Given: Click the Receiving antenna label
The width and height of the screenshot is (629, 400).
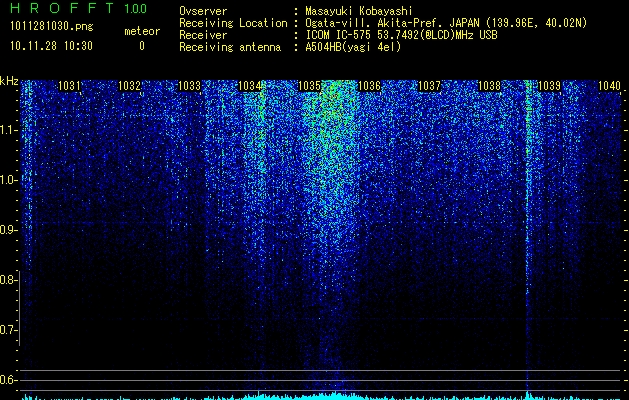Looking at the screenshot, I should coord(230,47).
